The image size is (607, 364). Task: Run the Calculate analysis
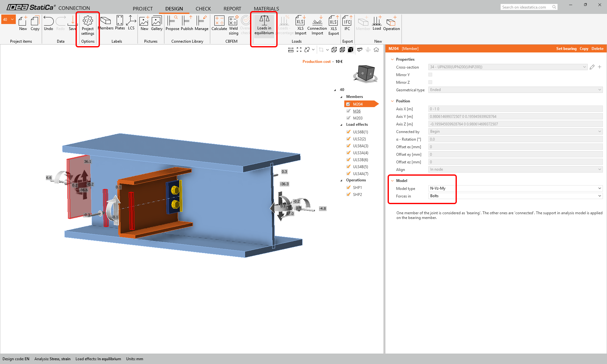(219, 25)
